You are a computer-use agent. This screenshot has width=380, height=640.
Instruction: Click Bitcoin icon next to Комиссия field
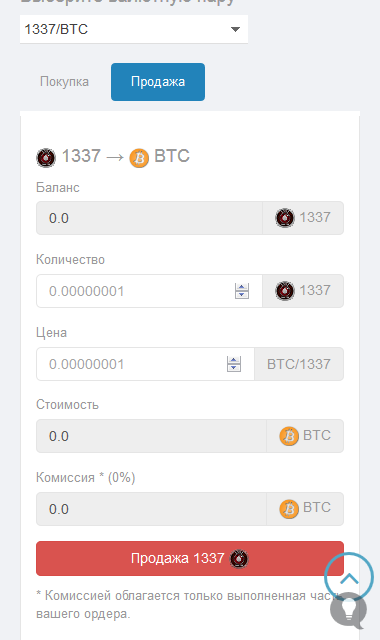(289, 509)
